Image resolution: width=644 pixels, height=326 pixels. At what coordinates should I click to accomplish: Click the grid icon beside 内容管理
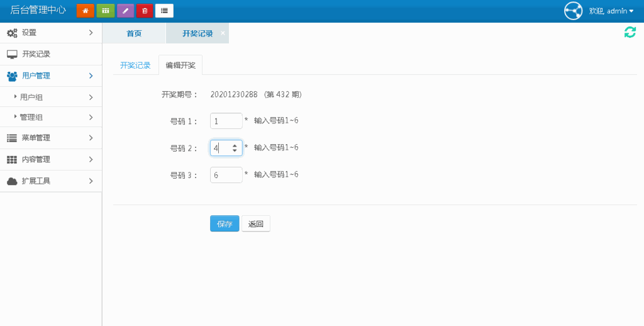12,159
